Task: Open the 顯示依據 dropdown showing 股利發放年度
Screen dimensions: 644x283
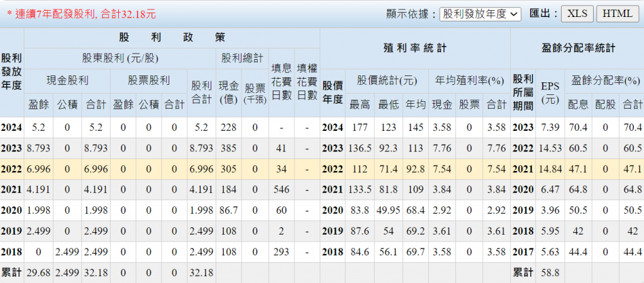Action: [x=480, y=13]
